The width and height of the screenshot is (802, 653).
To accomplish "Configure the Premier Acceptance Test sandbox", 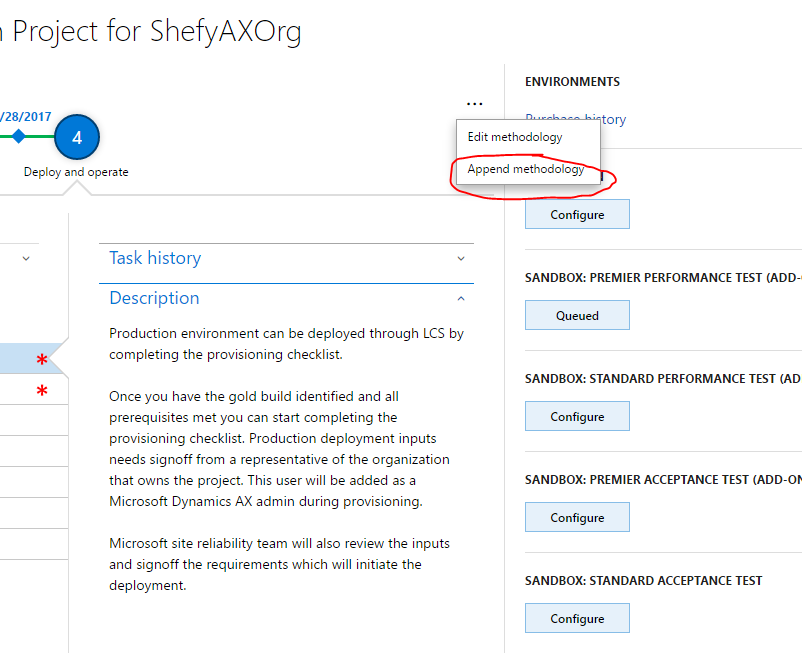I will point(577,518).
